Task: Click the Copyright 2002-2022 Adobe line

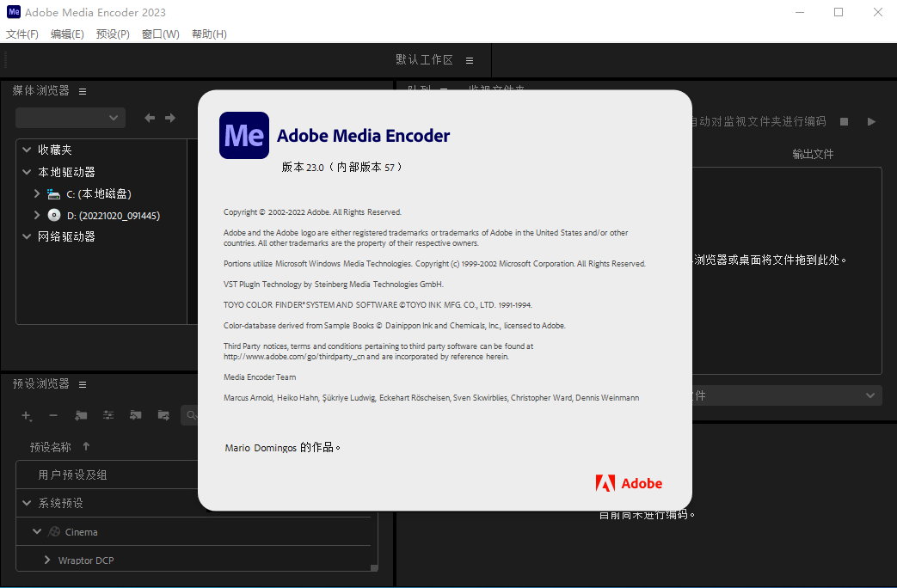Action: pos(312,212)
